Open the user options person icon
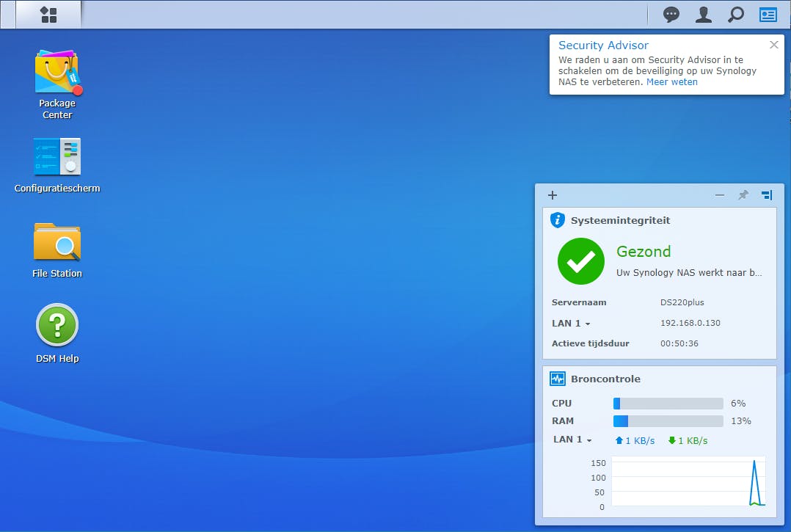 [x=703, y=15]
